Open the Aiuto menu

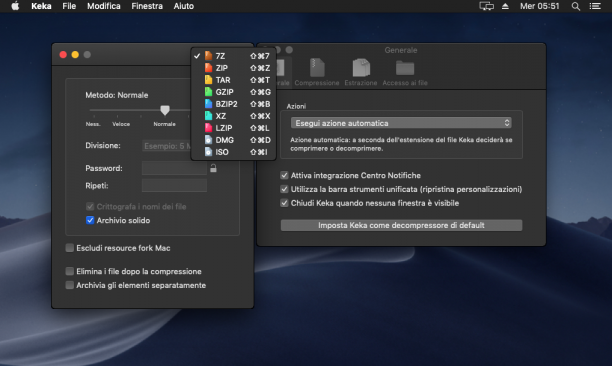tap(183, 6)
